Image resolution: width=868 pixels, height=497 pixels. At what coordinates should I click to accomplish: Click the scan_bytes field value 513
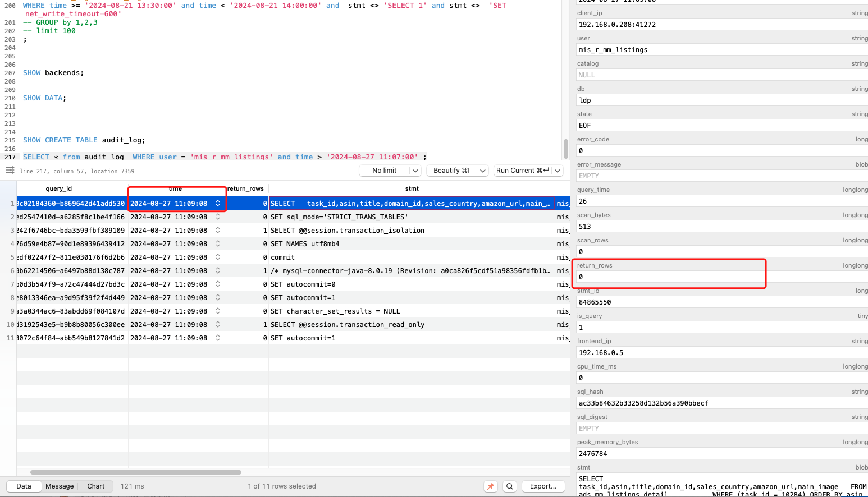722,227
